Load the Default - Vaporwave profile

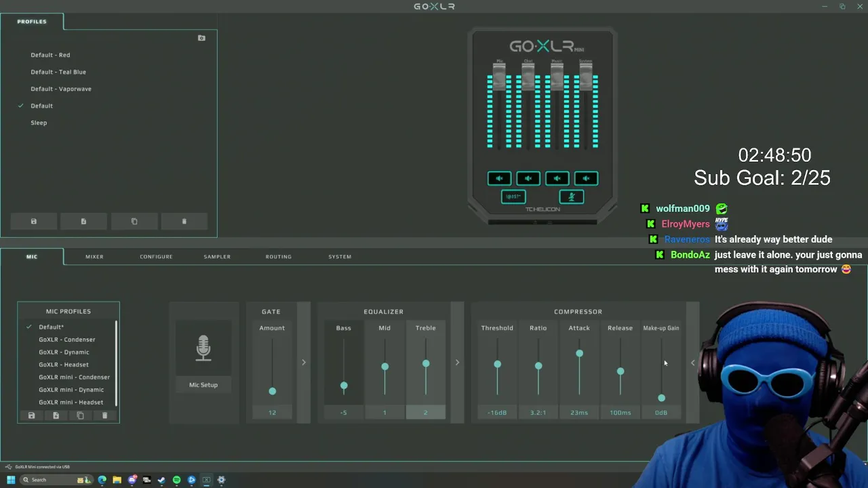61,89
